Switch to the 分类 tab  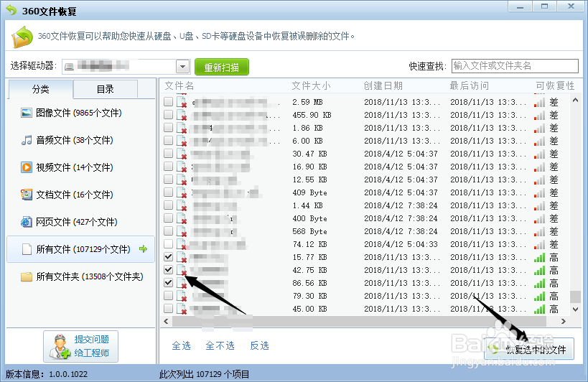pyautogui.click(x=40, y=89)
